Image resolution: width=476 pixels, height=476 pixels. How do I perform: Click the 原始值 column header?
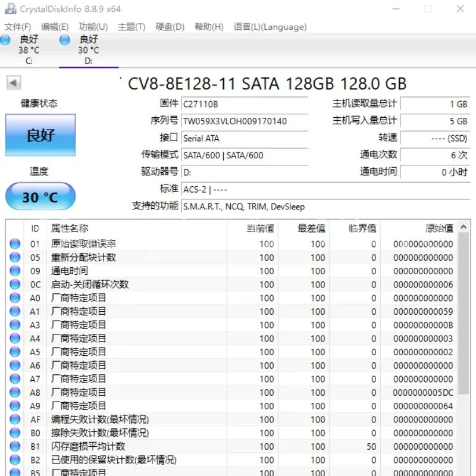pos(419,228)
